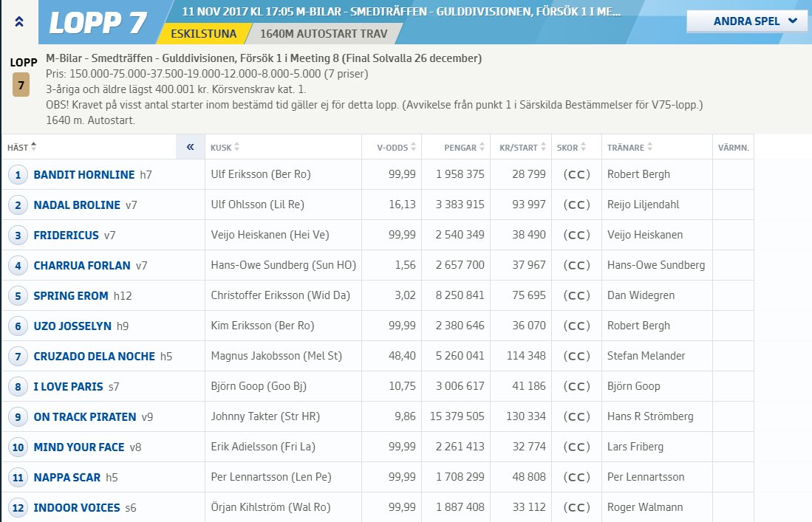
Task: Select the 1640M AUTOSTART TRAV tab
Action: (x=323, y=34)
